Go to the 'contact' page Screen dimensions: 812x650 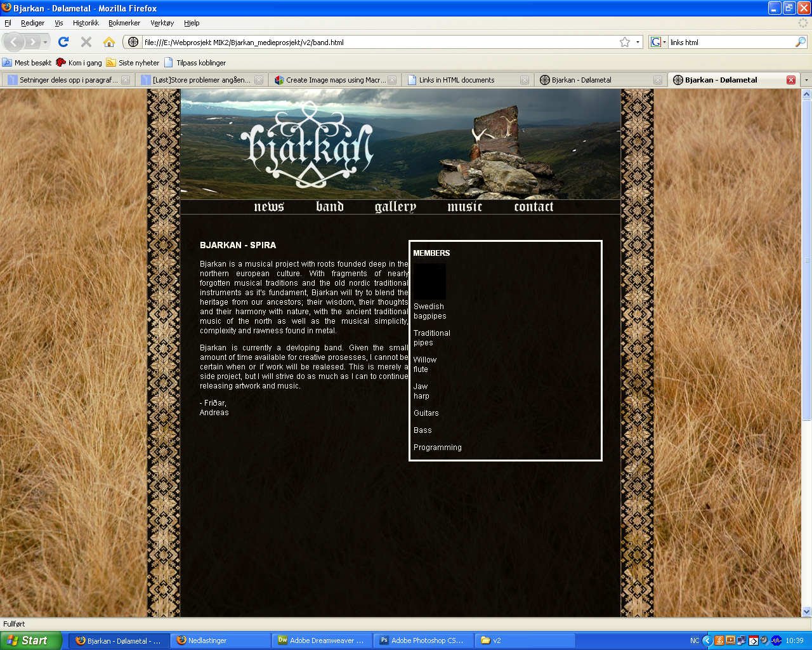[x=534, y=207]
